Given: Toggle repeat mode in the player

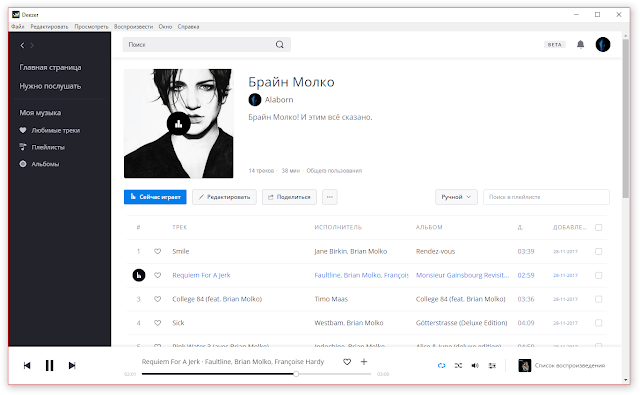Looking at the screenshot, I should point(442,366).
